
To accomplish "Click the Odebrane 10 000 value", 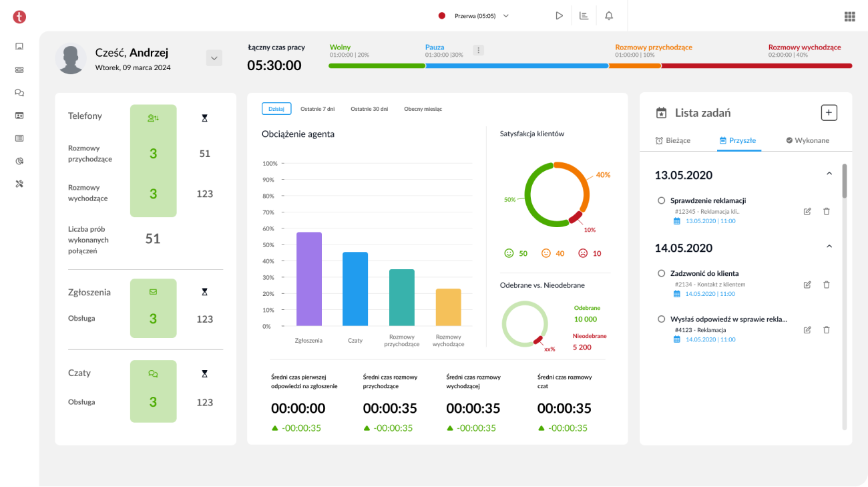I will tap(586, 319).
